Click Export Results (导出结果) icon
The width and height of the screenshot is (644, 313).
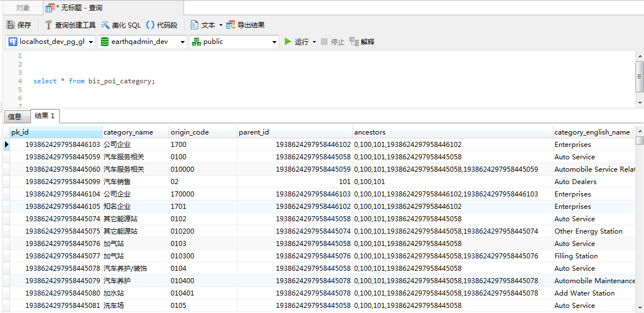tap(231, 25)
